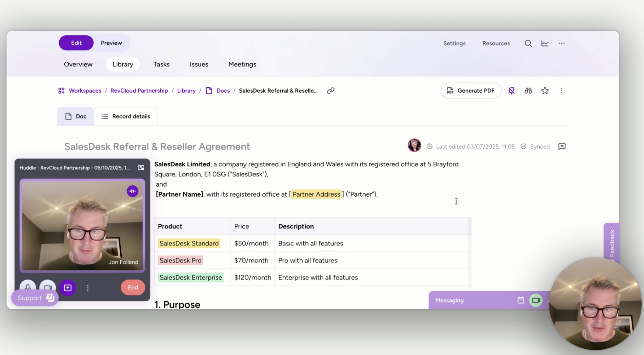Click the Generate PDF button
644x355 pixels.
[471, 91]
